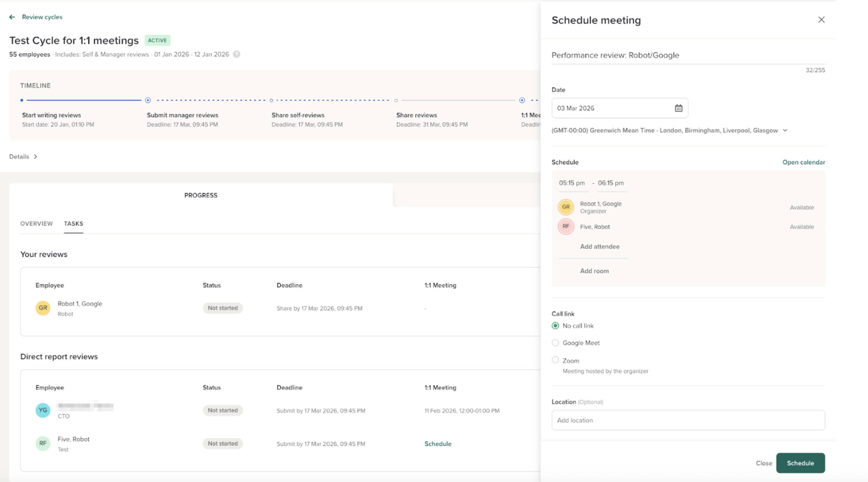Screen dimensions: 868x482
Task: Click the help question mark icon beside dates
Action: point(237,54)
